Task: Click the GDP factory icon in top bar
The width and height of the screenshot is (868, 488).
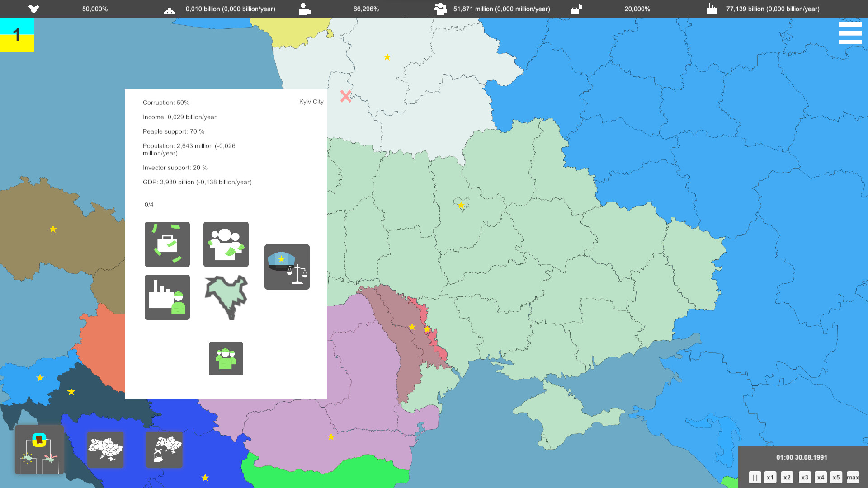Action: click(x=712, y=9)
